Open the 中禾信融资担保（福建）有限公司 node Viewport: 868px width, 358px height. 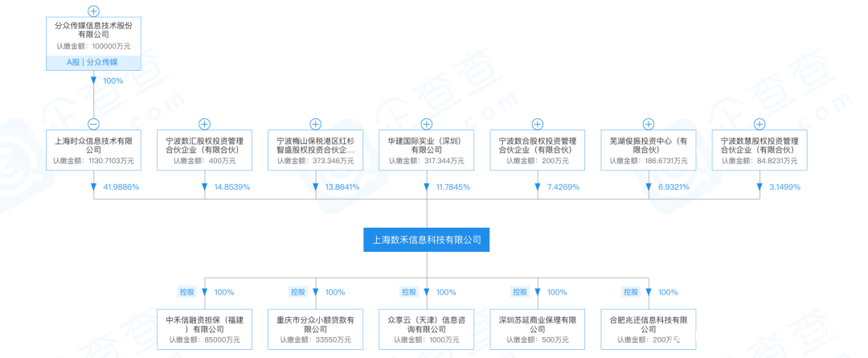(x=205, y=329)
